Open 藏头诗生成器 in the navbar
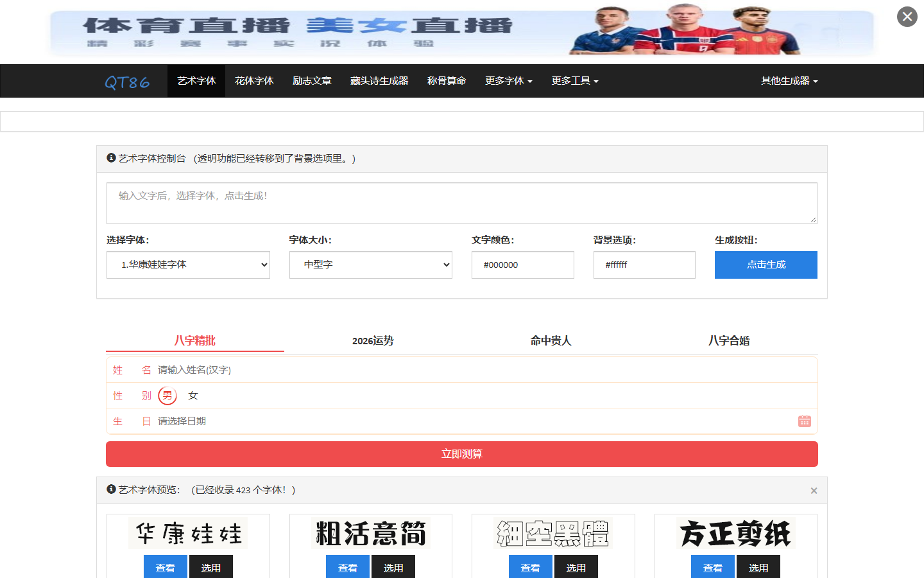 [x=379, y=81]
